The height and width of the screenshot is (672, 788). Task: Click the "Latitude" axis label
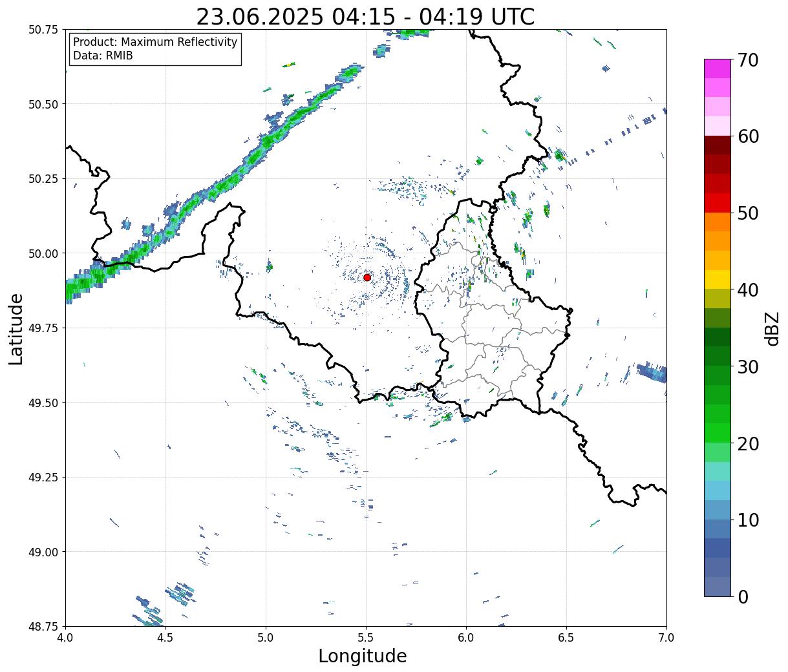tap(16, 329)
